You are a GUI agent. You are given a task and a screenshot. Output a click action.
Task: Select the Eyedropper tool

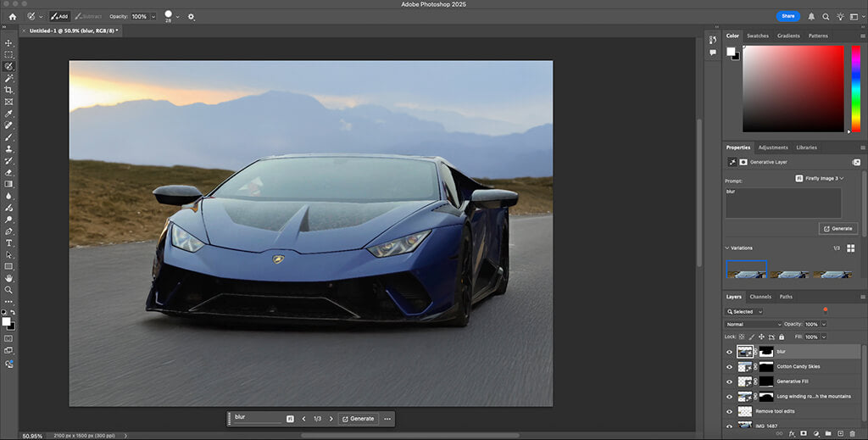point(8,114)
